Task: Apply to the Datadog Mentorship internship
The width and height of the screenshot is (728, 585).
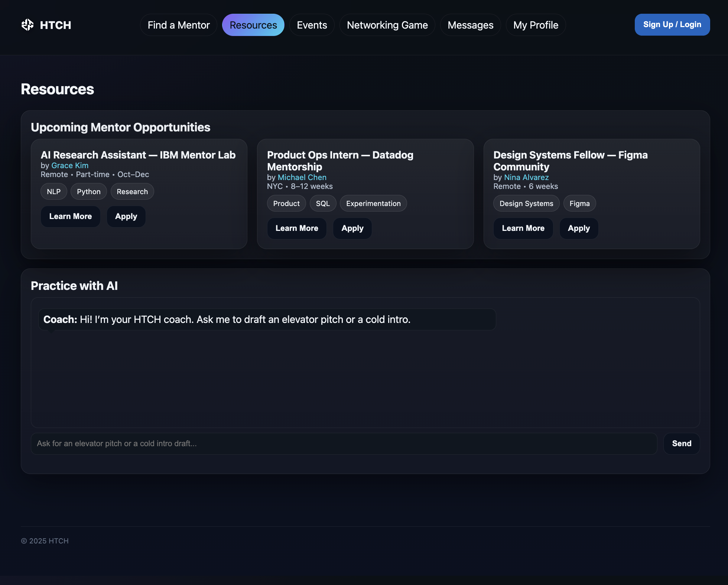Action: pyautogui.click(x=352, y=228)
